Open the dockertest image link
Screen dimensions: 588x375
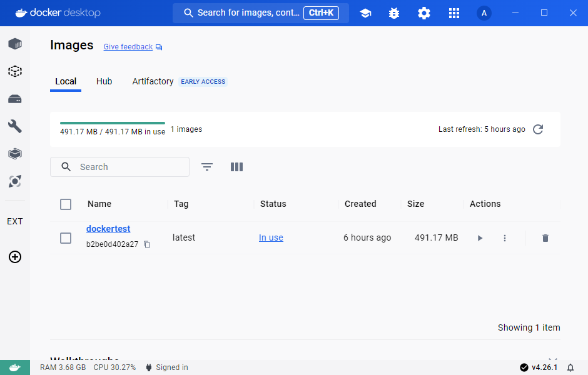coord(108,229)
